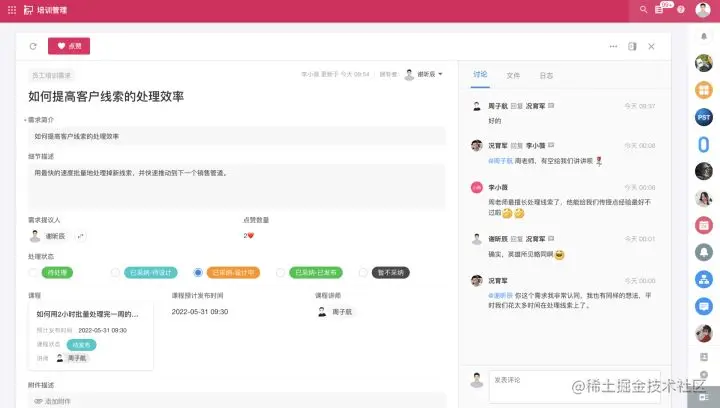Switch to the 讨论 tab
Viewport: 720px width, 408px height.
pyautogui.click(x=480, y=74)
